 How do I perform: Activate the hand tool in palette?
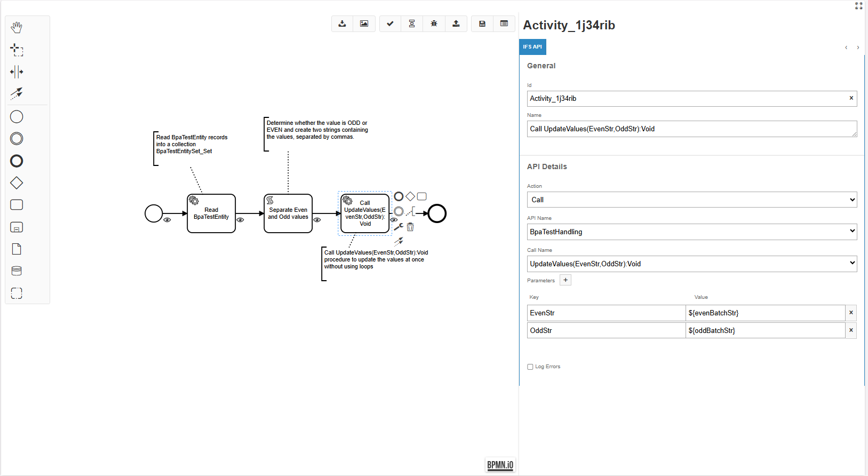[17, 27]
